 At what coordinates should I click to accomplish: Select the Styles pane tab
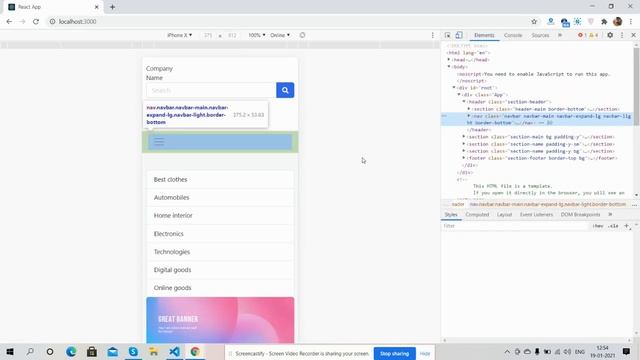pyautogui.click(x=451, y=214)
